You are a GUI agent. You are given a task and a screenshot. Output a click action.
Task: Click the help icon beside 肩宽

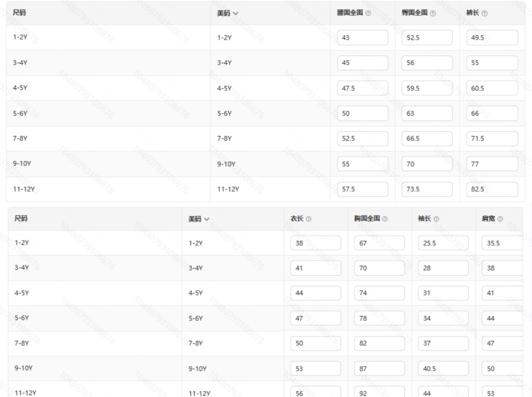point(500,219)
